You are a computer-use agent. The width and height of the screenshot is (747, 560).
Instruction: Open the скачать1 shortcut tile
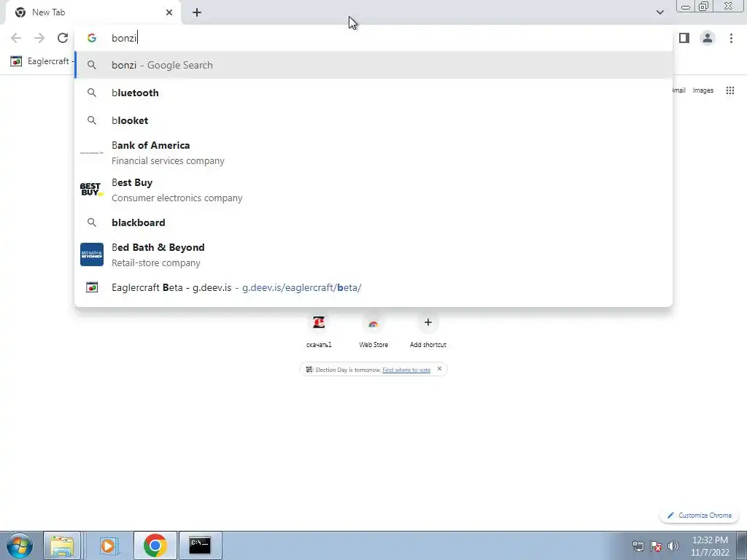click(x=319, y=330)
